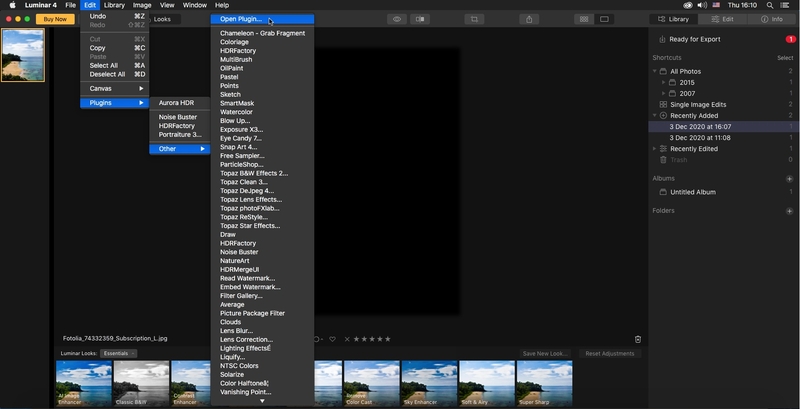Click the scroll-down arrow of plugin list
Image resolution: width=800 pixels, height=409 pixels.
coord(262,401)
